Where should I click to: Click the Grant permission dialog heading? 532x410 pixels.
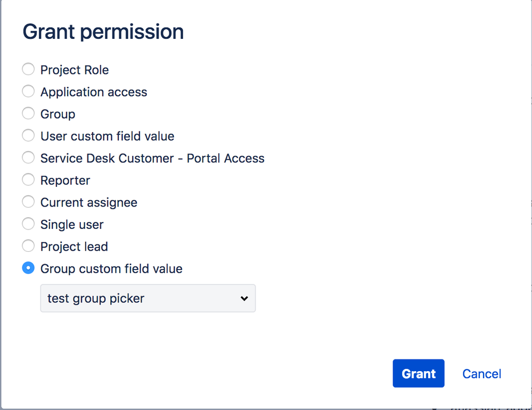[x=103, y=32]
